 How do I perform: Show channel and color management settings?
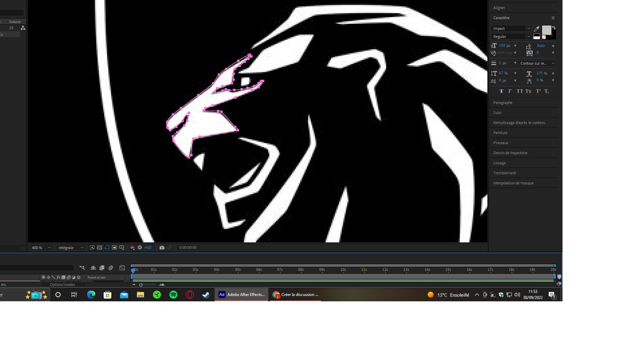132,248
